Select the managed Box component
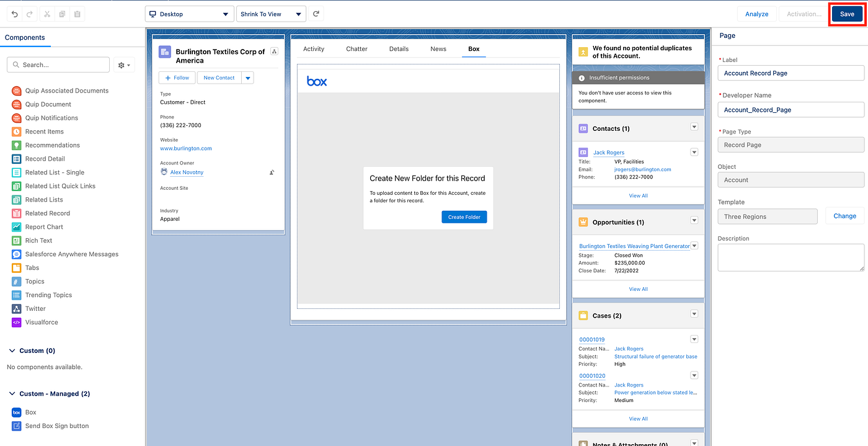The image size is (868, 446). point(24,413)
